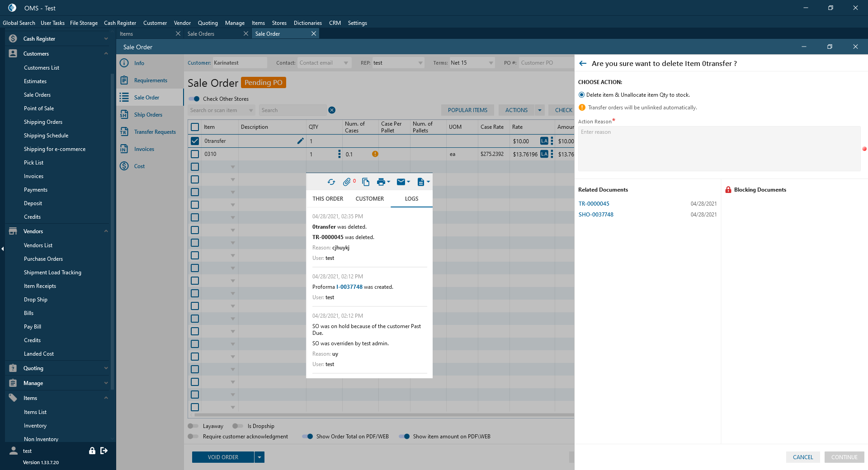Open the CRM menu
This screenshot has height=470, width=868.
(335, 23)
